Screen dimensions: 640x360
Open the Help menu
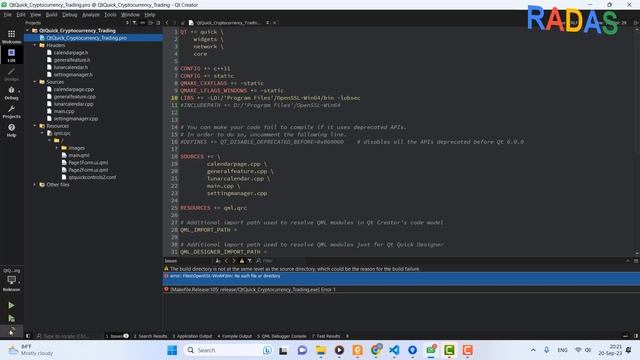150,15
